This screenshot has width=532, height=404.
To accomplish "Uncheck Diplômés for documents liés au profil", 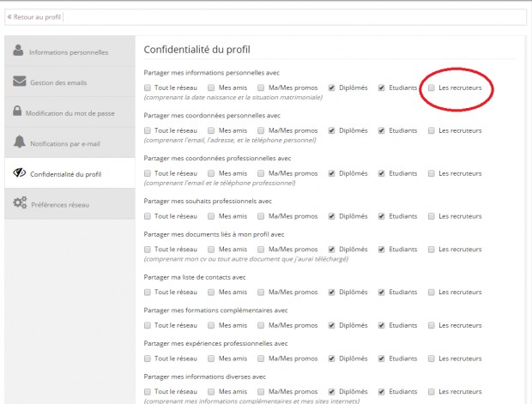I will click(331, 250).
